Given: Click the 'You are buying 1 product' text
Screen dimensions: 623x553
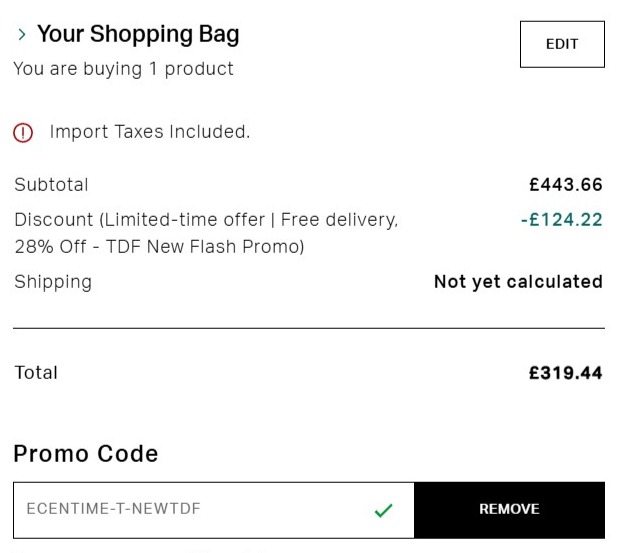Looking at the screenshot, I should [124, 69].
